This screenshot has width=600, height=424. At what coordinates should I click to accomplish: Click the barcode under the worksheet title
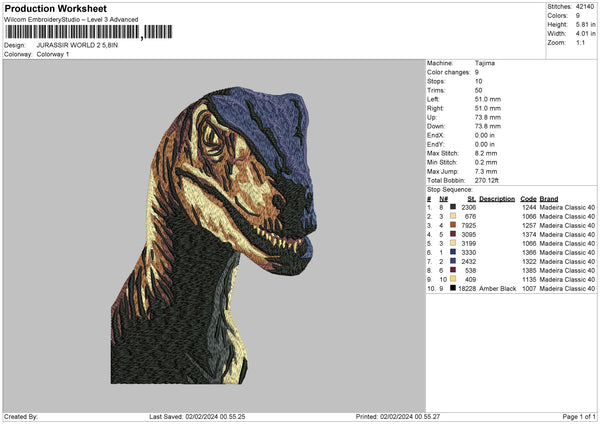point(88,32)
